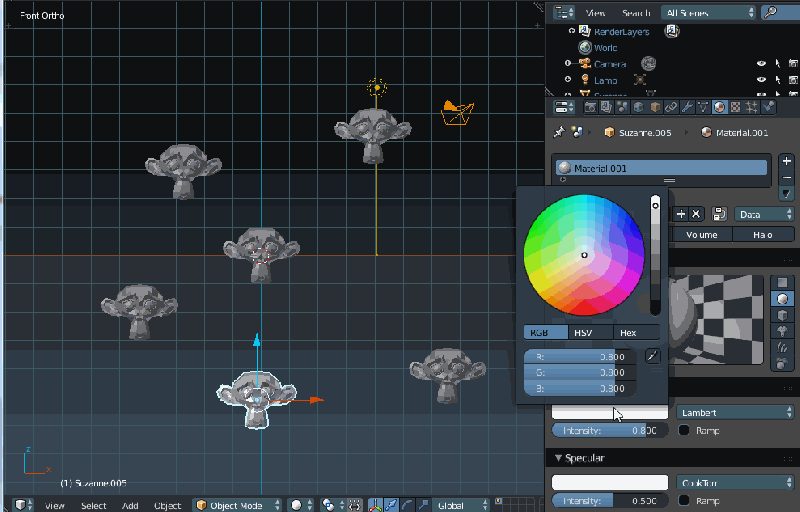Open material slot specials arrow menu

pyautogui.click(x=786, y=194)
